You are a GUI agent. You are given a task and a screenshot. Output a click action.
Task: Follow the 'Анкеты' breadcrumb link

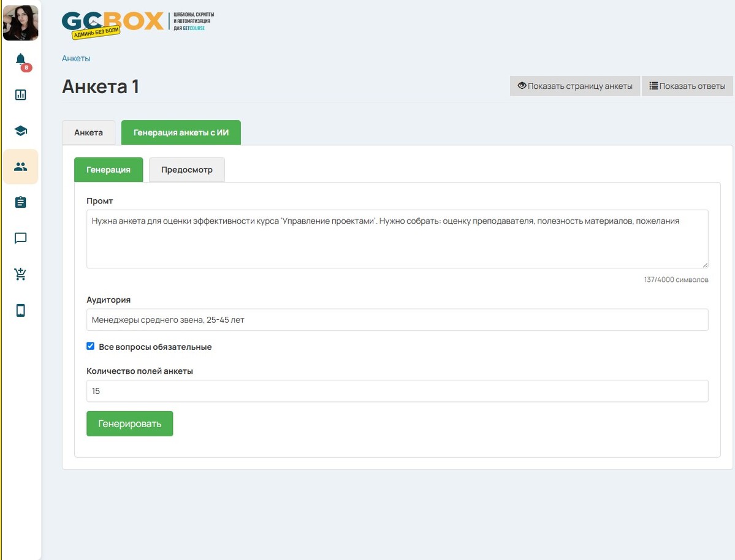tap(76, 58)
